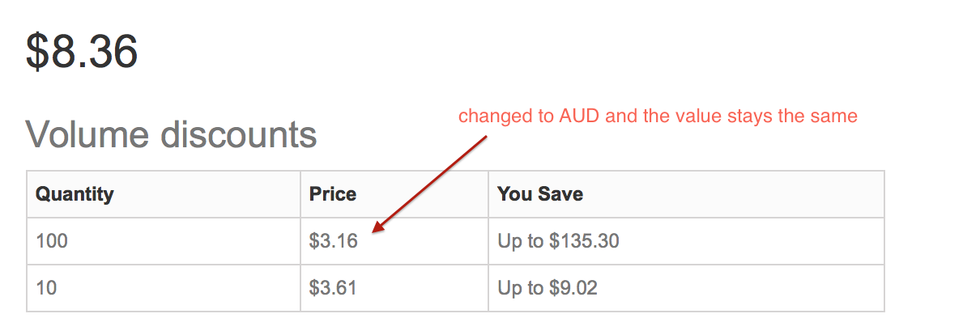This screenshot has width=980, height=335.
Task: Click the Up to $135.30 savings cell
Action: pyautogui.click(x=559, y=241)
